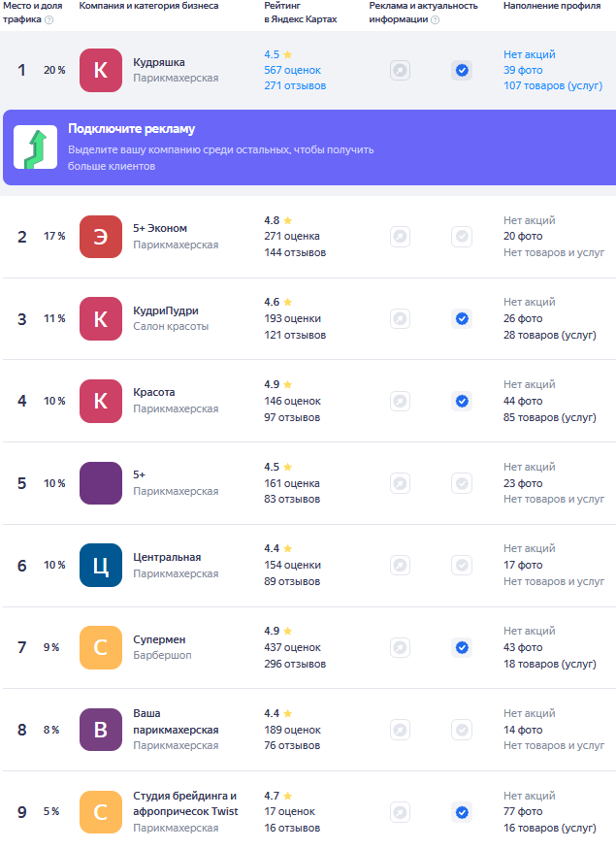Click the Красота logo icon
This screenshot has width=616, height=849.
[101, 402]
